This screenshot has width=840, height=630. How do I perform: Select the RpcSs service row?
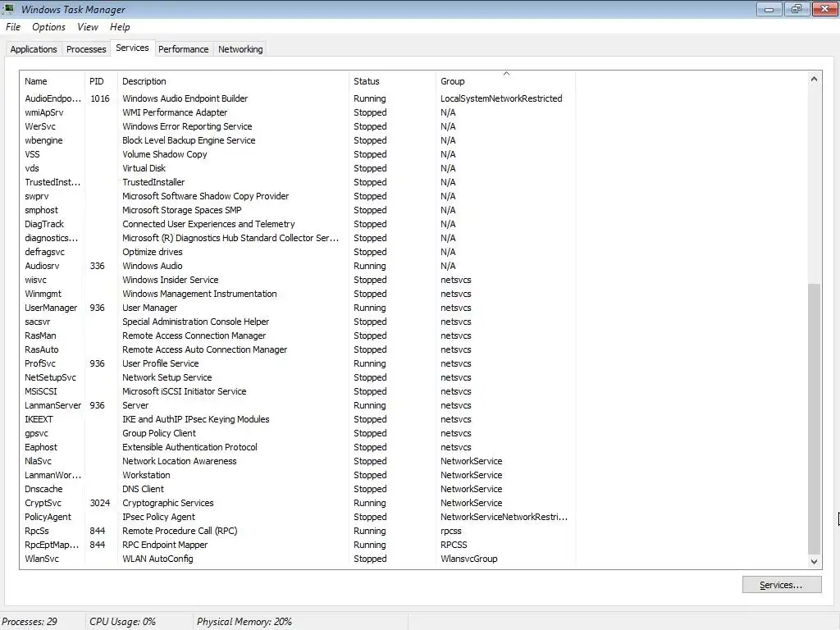point(299,531)
